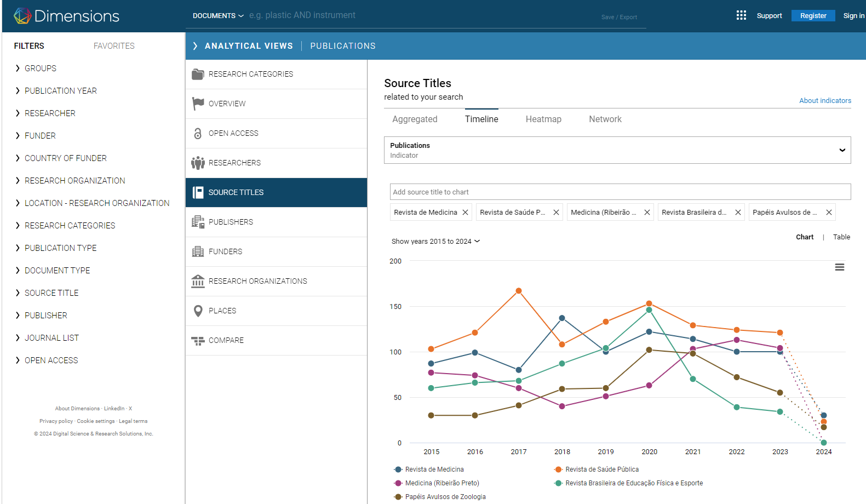Select the Funders icon

198,251
